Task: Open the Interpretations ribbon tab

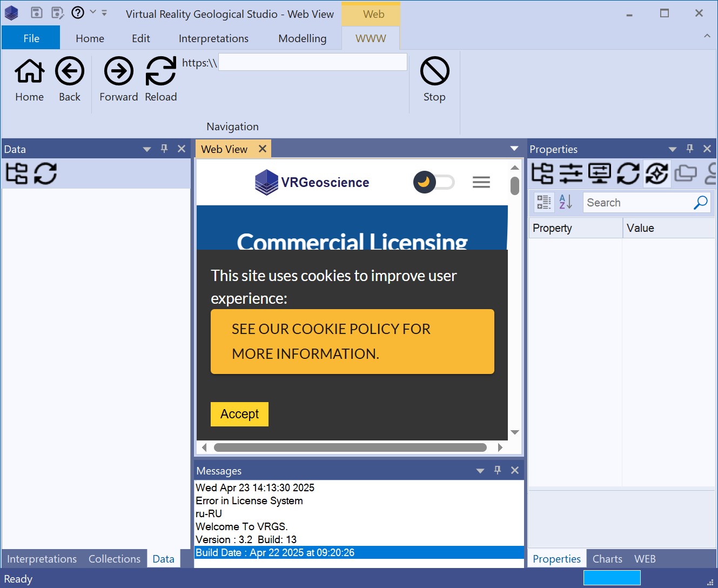Action: click(213, 38)
